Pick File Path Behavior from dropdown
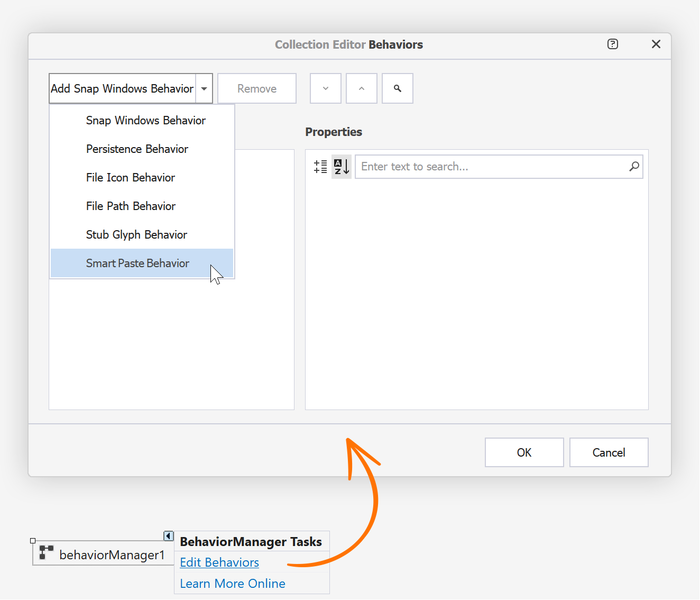 [x=131, y=206]
